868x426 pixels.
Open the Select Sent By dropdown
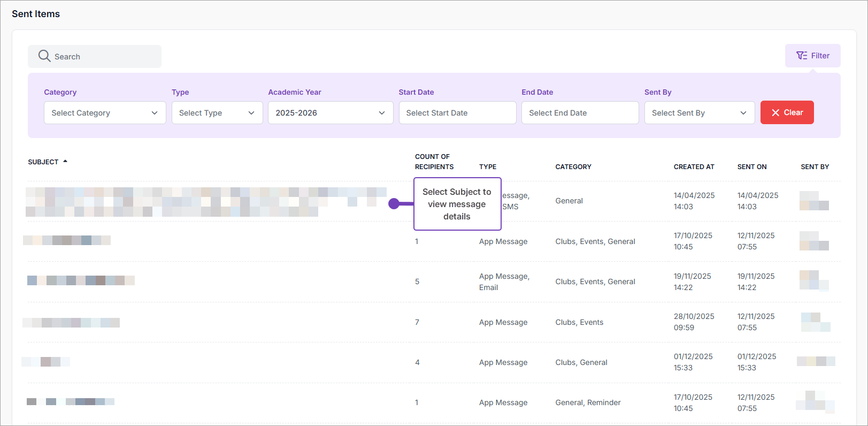point(699,113)
